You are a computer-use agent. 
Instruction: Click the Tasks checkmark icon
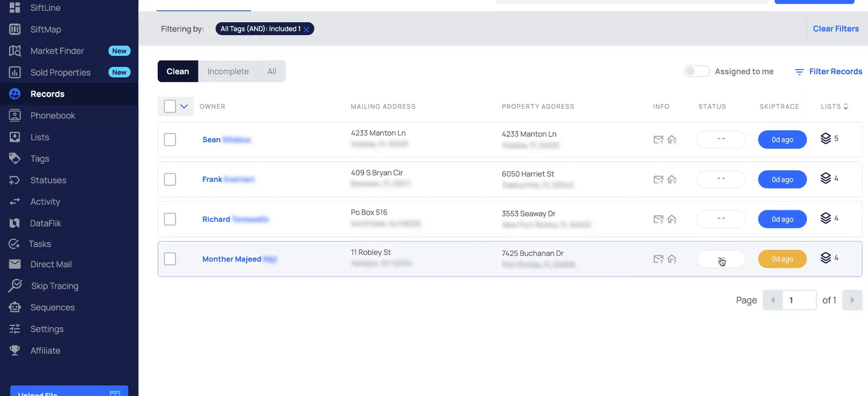click(14, 244)
